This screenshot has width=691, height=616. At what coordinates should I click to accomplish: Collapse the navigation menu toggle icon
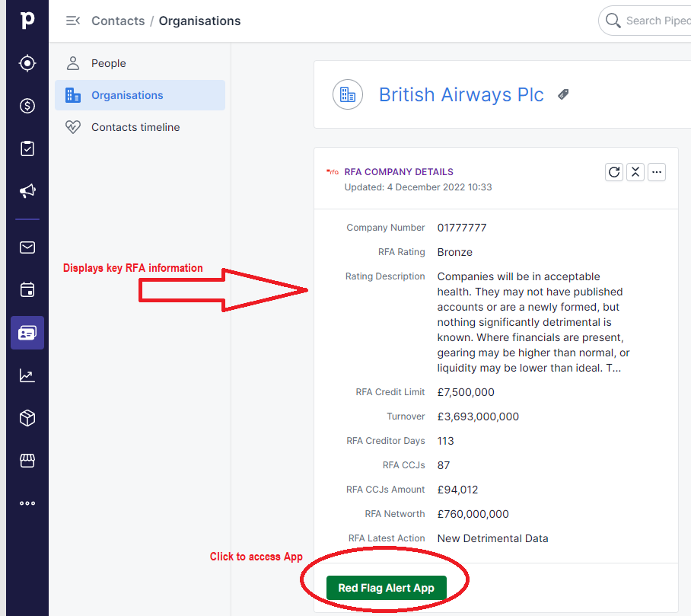tap(73, 21)
